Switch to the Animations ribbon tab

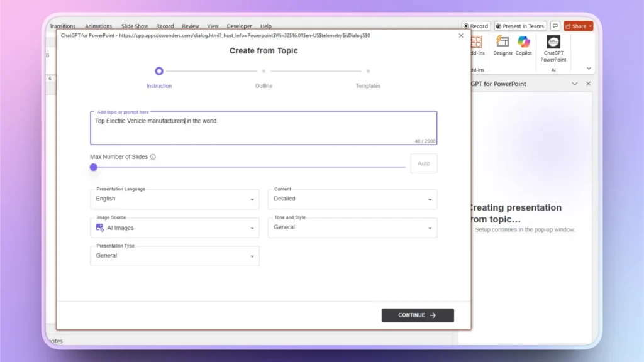point(98,26)
